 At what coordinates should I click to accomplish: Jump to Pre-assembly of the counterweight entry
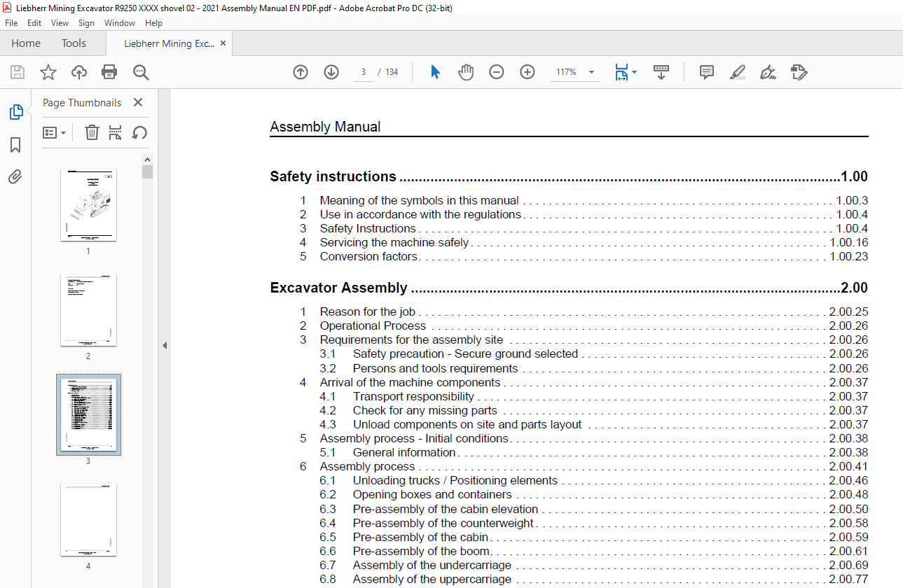pyautogui.click(x=594, y=523)
